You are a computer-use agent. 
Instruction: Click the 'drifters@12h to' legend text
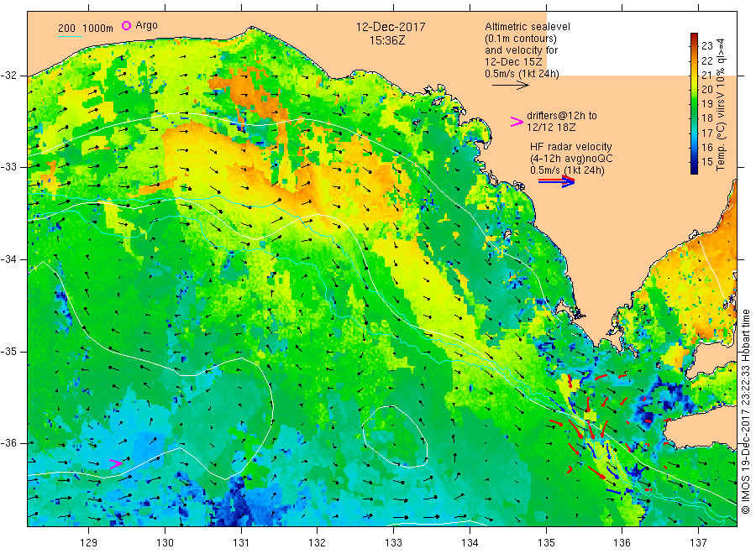pyautogui.click(x=562, y=116)
